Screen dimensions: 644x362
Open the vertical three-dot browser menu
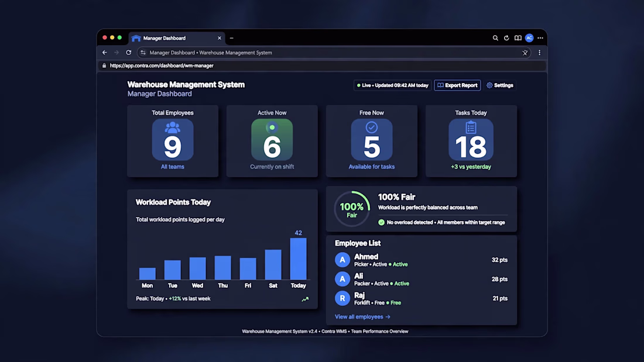(540, 53)
